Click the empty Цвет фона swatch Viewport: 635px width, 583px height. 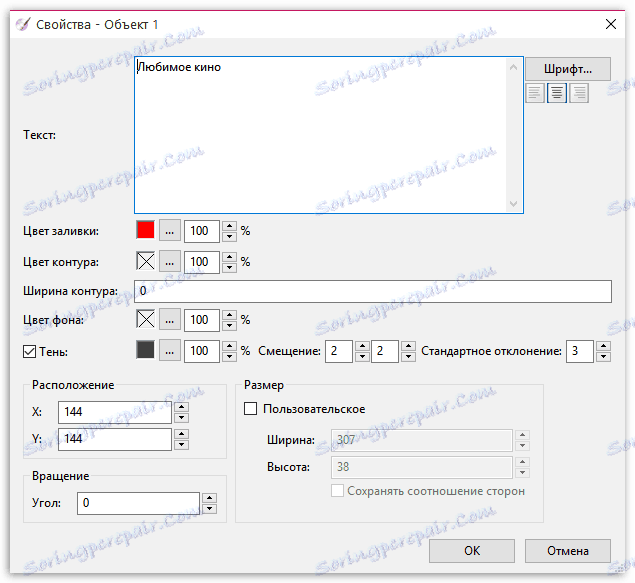click(146, 319)
